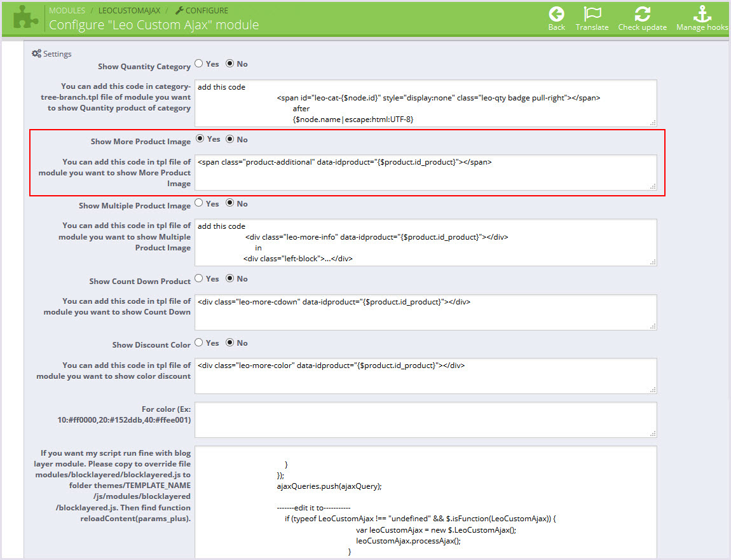Click the "{$node.name|escape:html:UTF-8}" code line
Viewport: 731px width, 560px height.
353,120
